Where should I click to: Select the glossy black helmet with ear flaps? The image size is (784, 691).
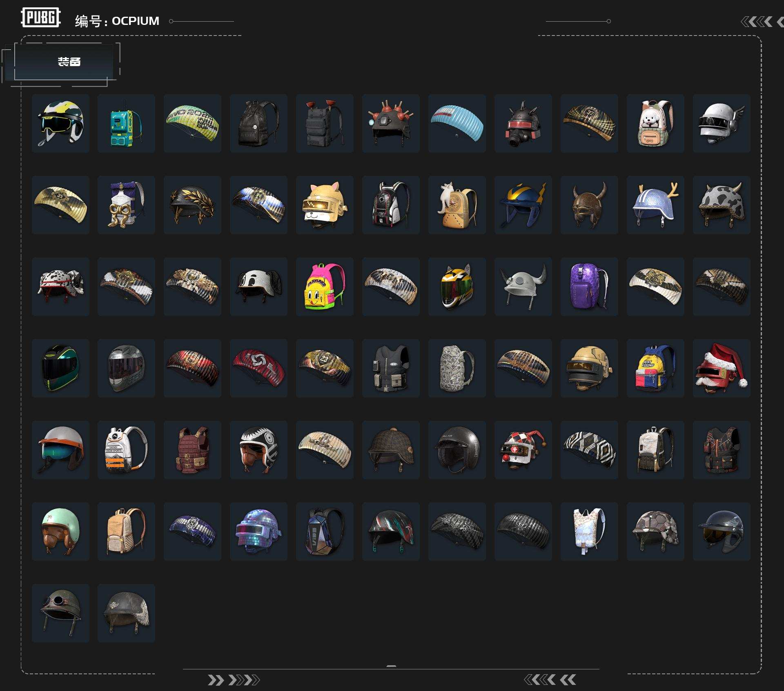(457, 450)
